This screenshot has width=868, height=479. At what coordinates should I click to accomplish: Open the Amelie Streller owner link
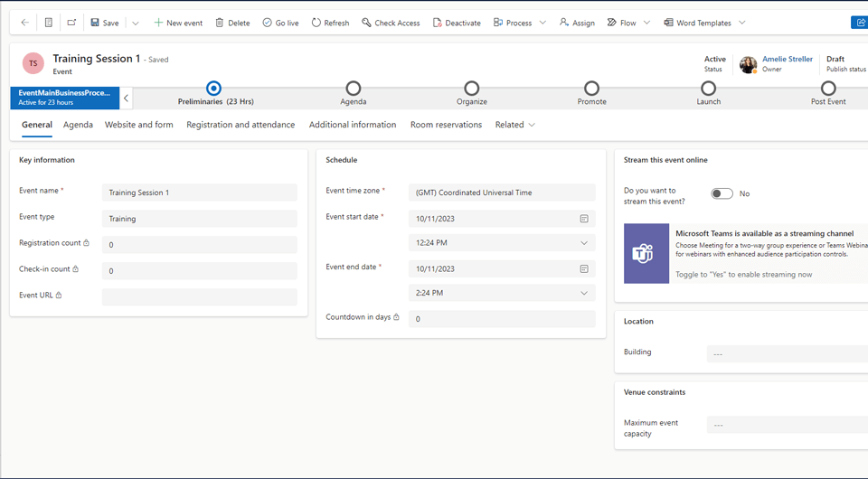pos(787,59)
